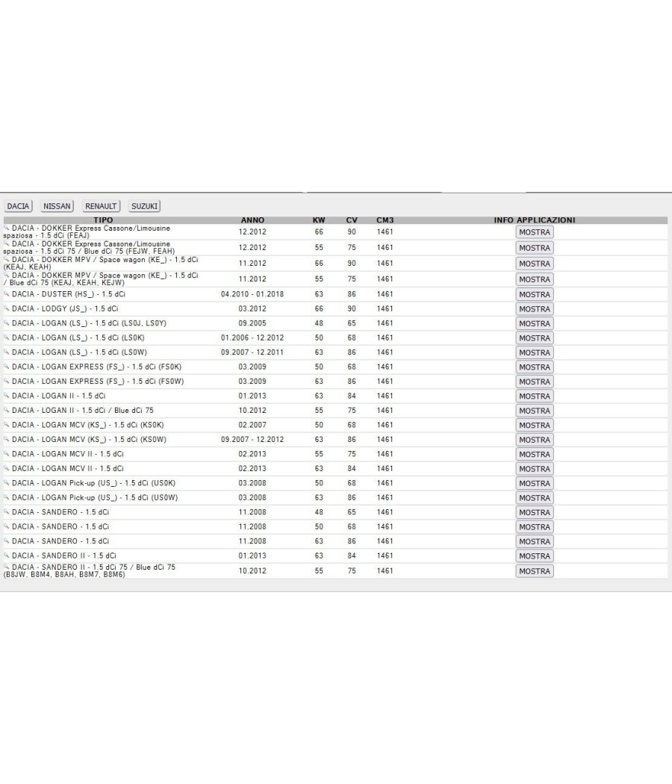Image resolution: width=672 pixels, height=784 pixels.
Task: Click MOSTRA for LOGAN (LS0K) row
Action: point(535,338)
